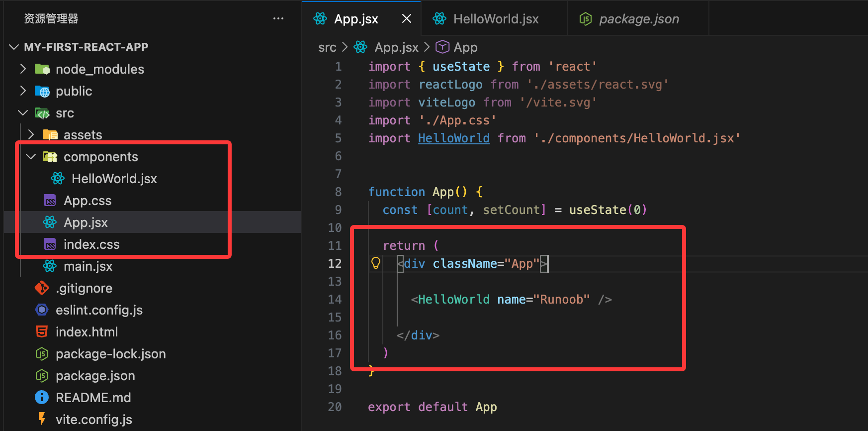Open package-lock.json in the file tree
Screen dimensions: 868x431
coord(110,353)
